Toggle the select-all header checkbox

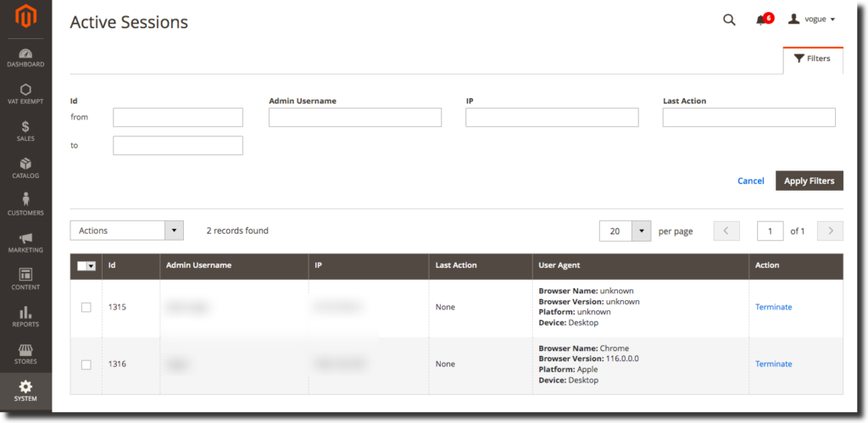83,265
